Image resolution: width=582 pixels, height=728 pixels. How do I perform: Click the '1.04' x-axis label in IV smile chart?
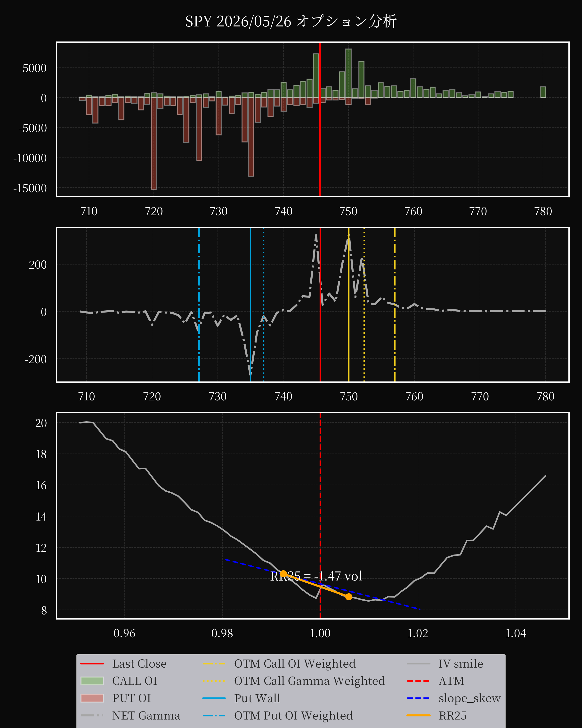[x=516, y=633]
